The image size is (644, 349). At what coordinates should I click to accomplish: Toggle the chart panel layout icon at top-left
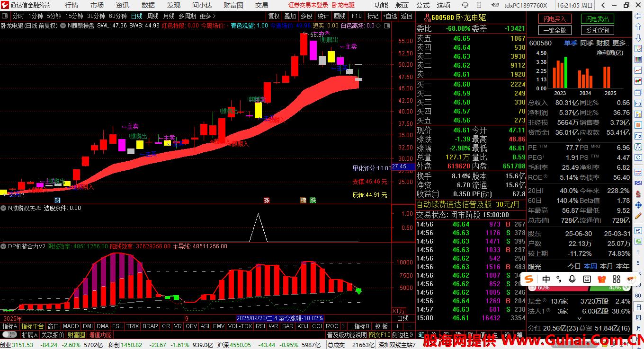[x=5, y=16]
